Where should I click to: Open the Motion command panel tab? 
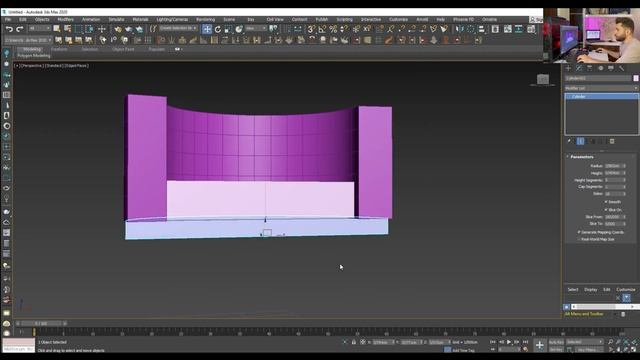pyautogui.click(x=600, y=68)
